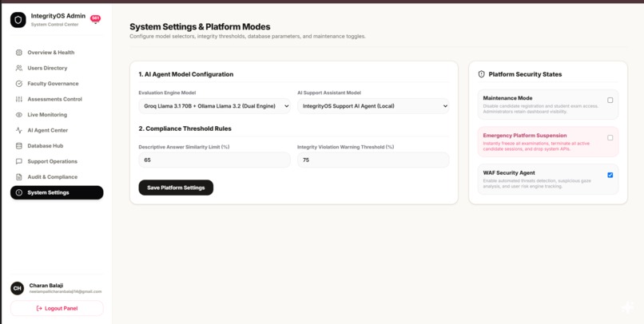Toggle the Emergency Platform Suspension checkbox
Viewport: 644px width, 324px height.
tap(610, 138)
